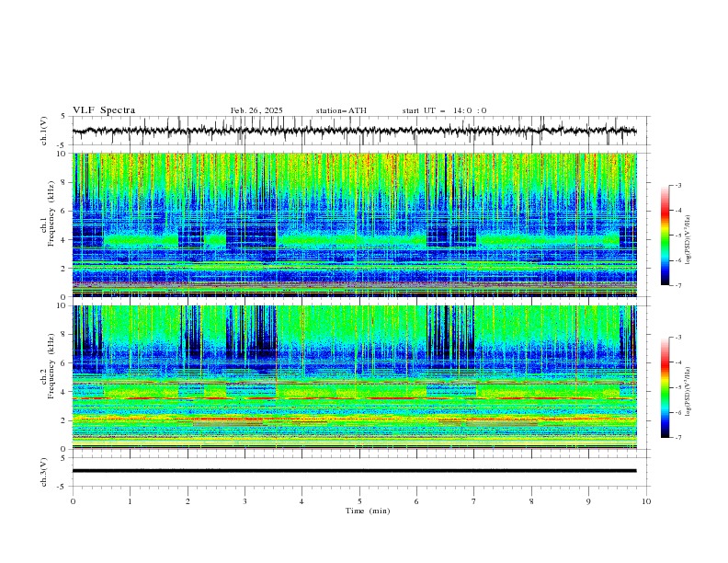
Task: Click the ch.1 PSD color bar
Action: (665, 236)
